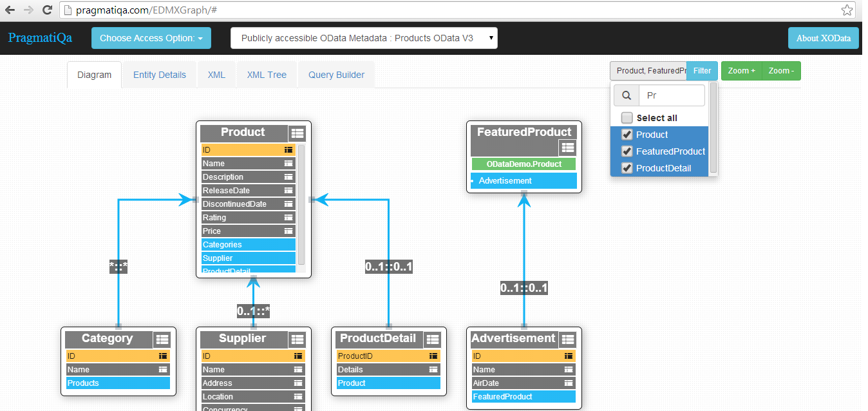Switch to the Entity Details tab
868x411 pixels.
(158, 75)
